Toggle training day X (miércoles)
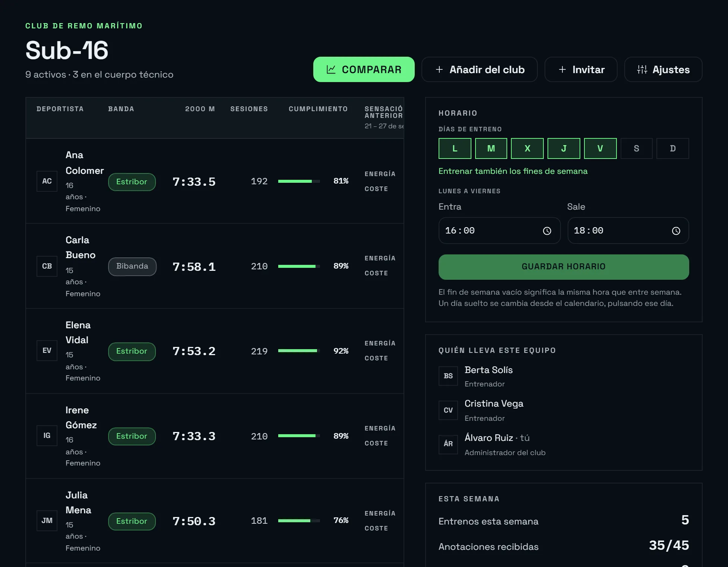Image resolution: width=728 pixels, height=567 pixels. [527, 148]
